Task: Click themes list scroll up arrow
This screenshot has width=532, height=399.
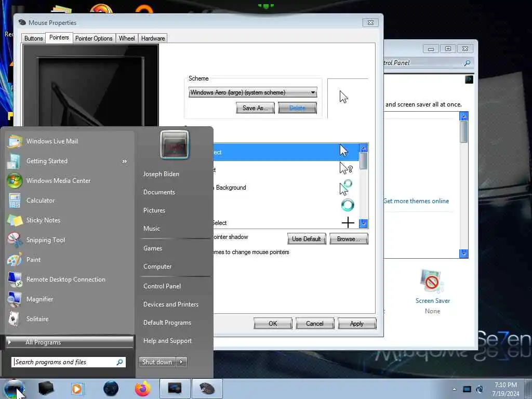Action: point(464,116)
